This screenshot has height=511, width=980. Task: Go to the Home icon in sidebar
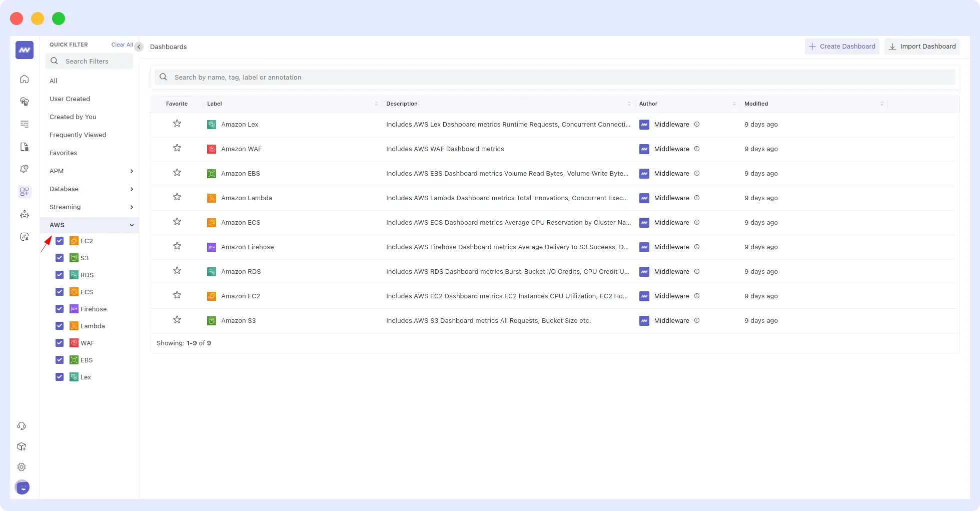(24, 79)
